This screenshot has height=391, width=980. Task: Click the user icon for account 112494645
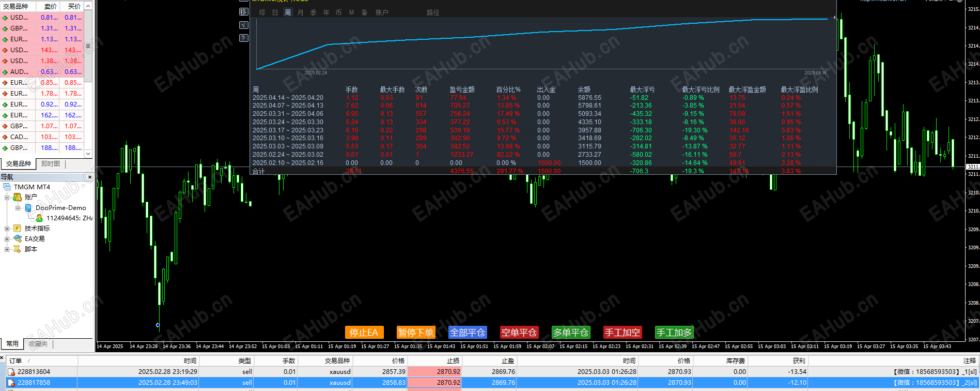click(x=39, y=218)
